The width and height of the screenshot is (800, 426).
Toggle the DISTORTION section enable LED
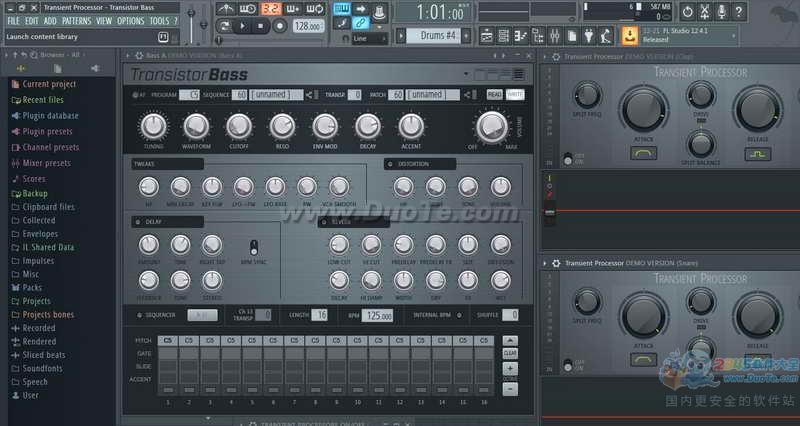coord(390,164)
